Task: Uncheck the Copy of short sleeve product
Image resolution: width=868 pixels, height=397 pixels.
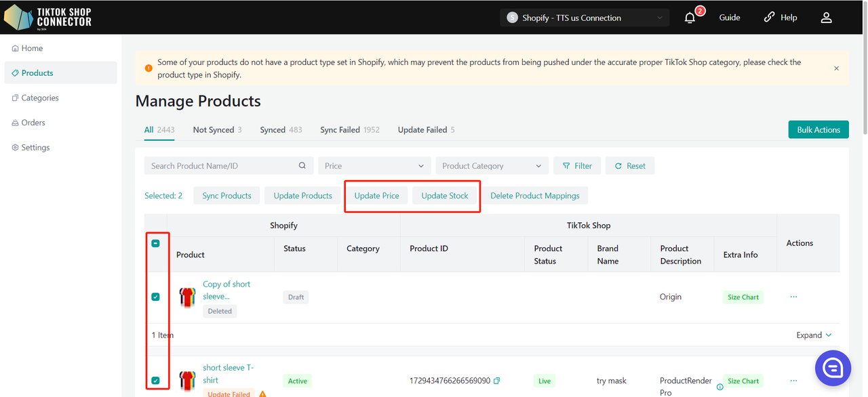Action: (x=155, y=297)
